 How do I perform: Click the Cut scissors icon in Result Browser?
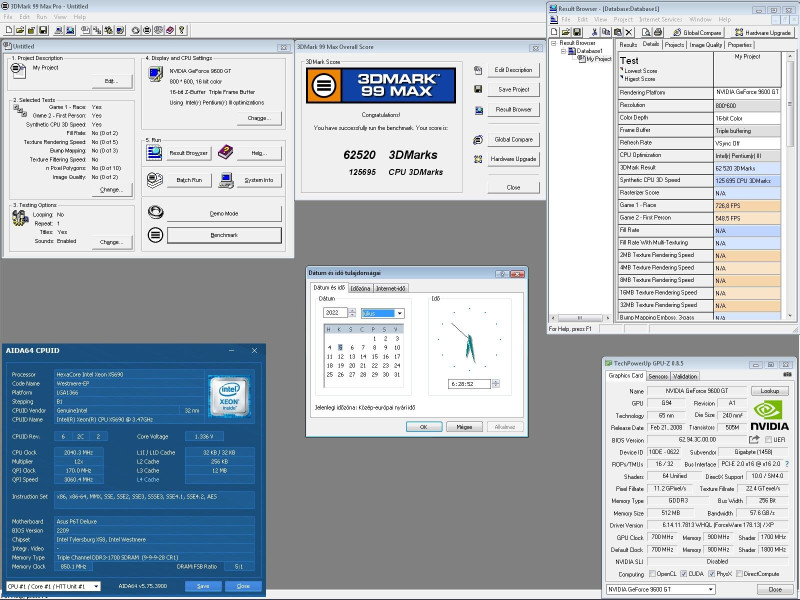tap(594, 32)
